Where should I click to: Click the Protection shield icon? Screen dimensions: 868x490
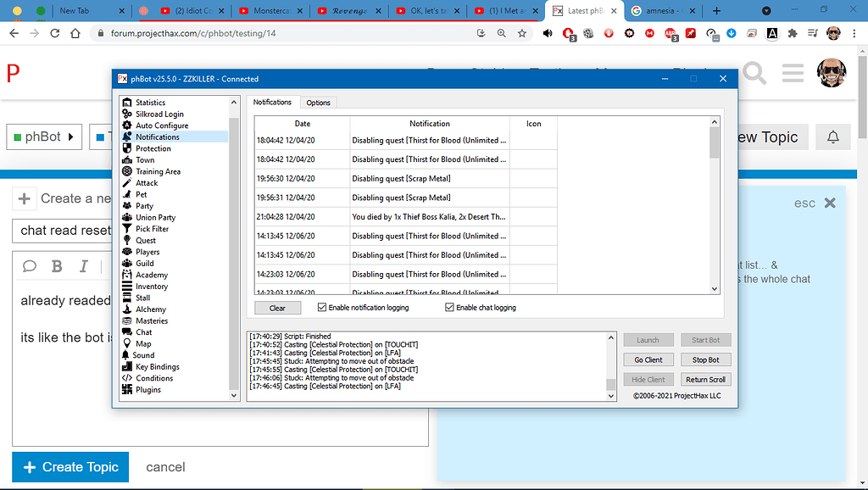coord(127,148)
